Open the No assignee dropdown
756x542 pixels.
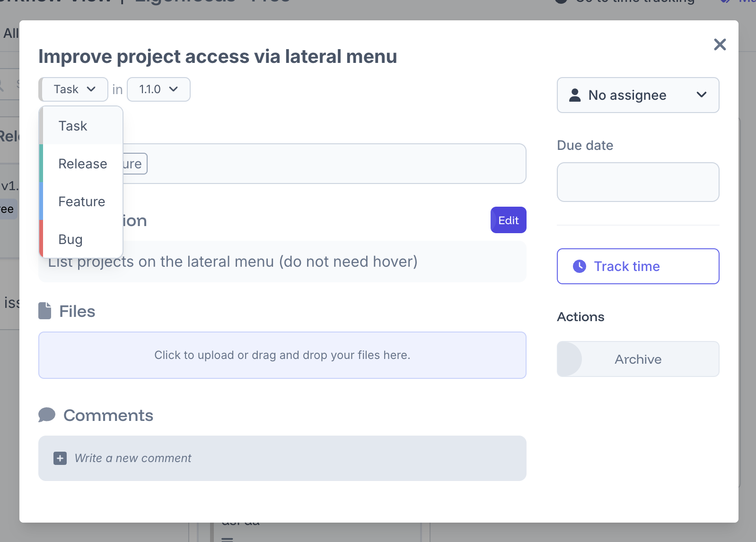(x=638, y=95)
